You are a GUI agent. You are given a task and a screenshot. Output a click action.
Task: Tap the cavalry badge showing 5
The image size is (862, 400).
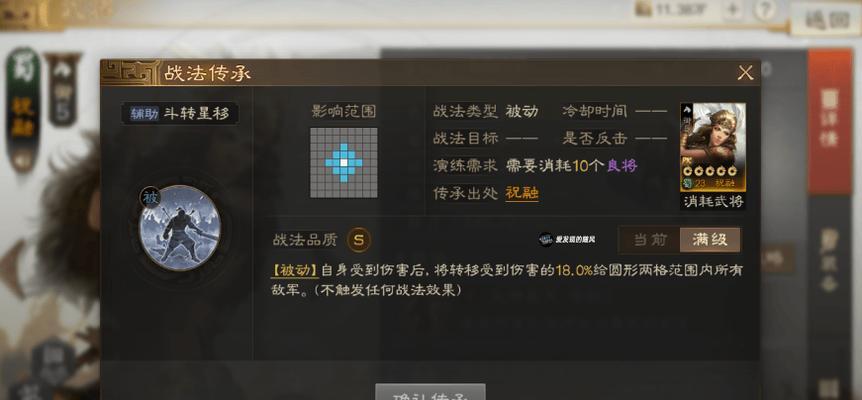point(62,91)
